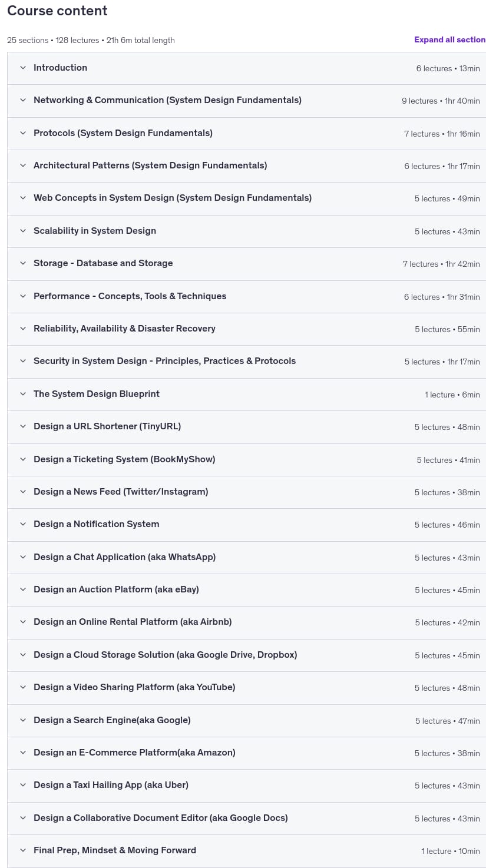Click the chevron beside Final Prep, Mindset
Viewport: 486px width, 868px height.
point(23,850)
